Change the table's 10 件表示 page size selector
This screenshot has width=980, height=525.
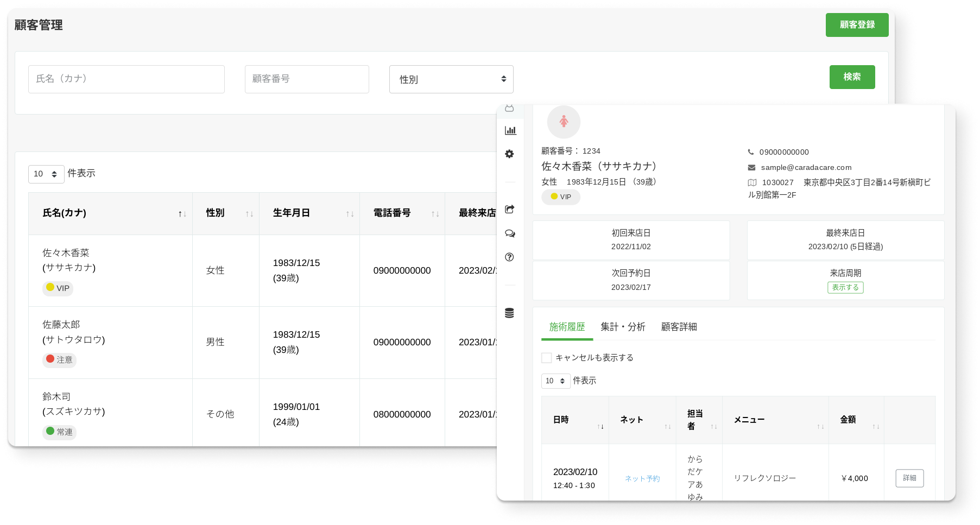pyautogui.click(x=46, y=174)
